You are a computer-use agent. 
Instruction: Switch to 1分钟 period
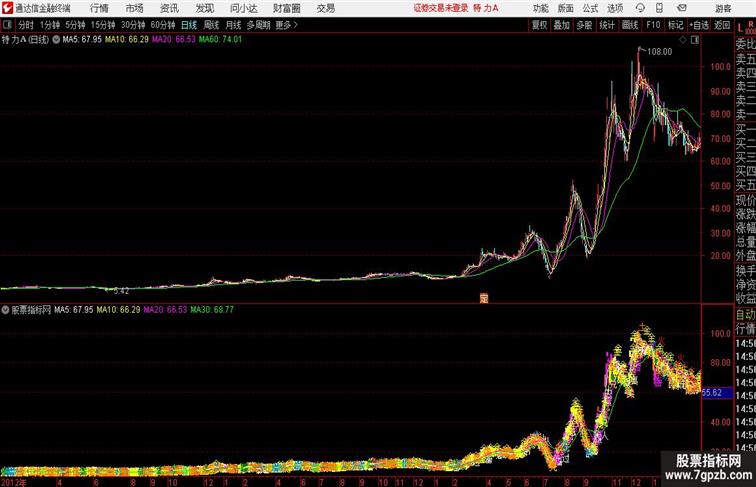[x=50, y=25]
